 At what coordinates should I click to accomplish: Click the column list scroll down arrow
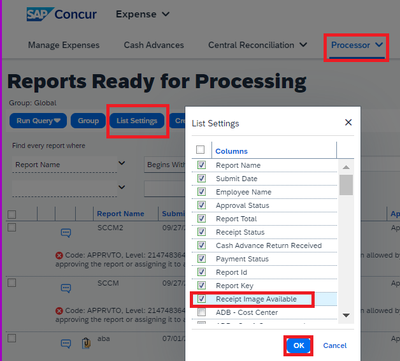tap(346, 315)
